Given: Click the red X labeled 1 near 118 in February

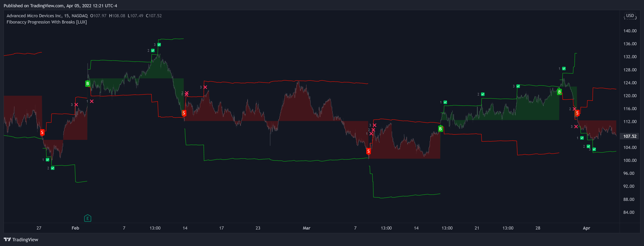Looking at the screenshot, I should point(92,101).
